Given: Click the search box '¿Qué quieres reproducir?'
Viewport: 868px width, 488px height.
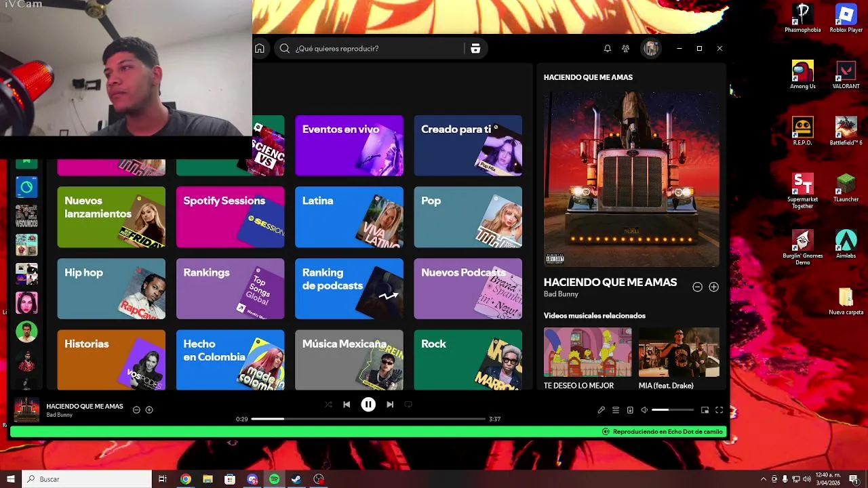Looking at the screenshot, I should pos(370,49).
